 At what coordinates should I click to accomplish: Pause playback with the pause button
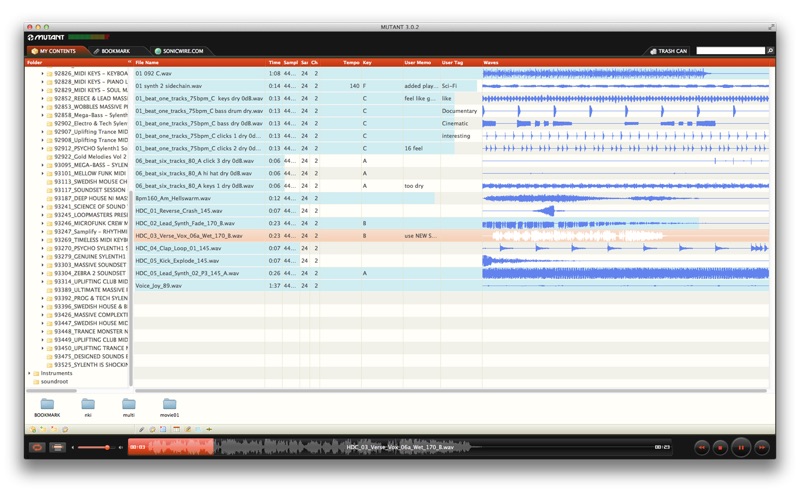pos(741,447)
